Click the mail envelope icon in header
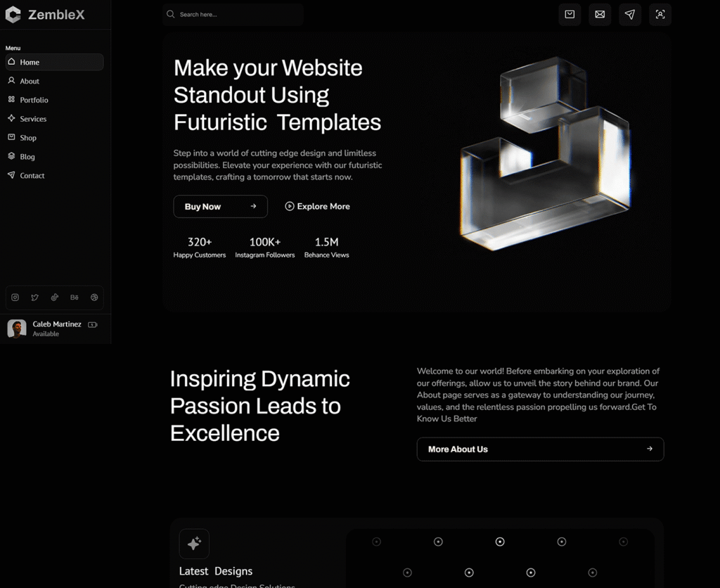 (600, 14)
